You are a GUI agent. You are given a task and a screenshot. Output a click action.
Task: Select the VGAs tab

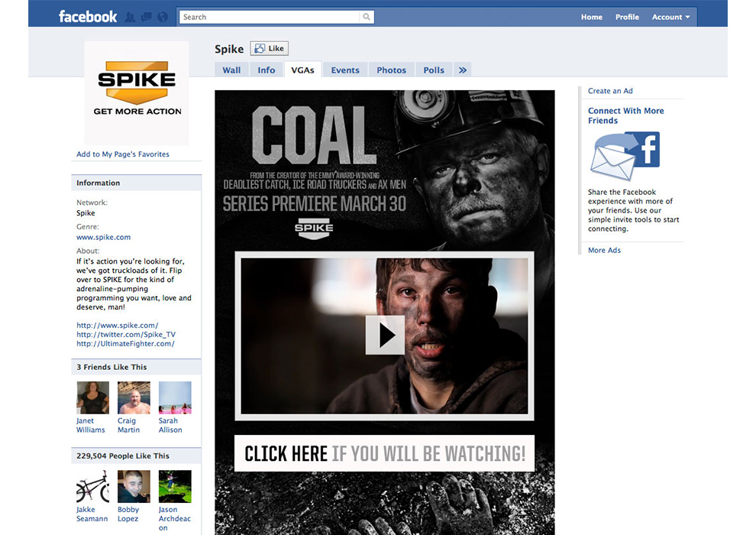coord(303,70)
